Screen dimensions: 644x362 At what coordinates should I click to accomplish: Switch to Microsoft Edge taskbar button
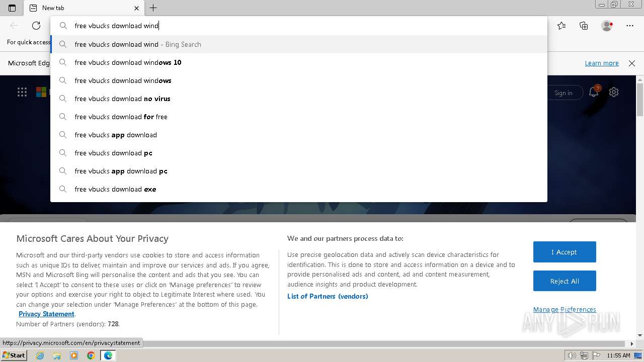coord(108,355)
